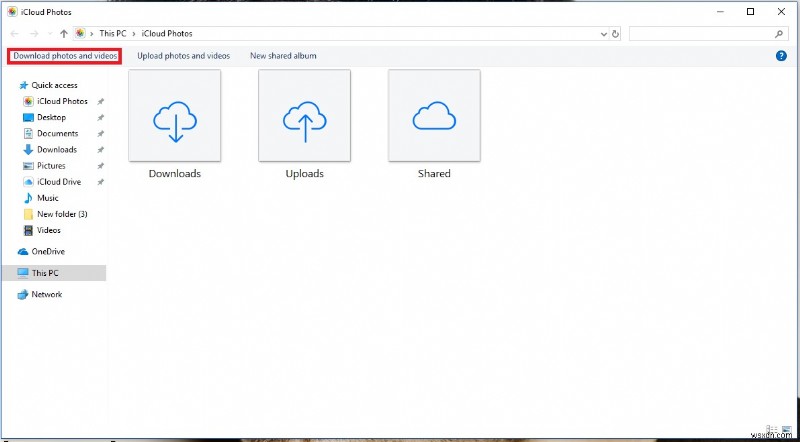Create a New shared album
This screenshot has width=800, height=442.
click(283, 56)
